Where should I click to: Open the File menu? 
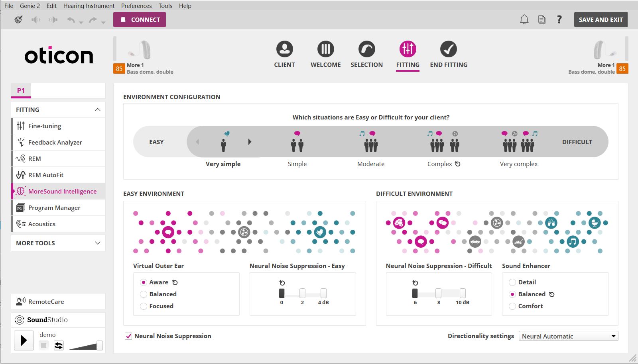[9, 6]
